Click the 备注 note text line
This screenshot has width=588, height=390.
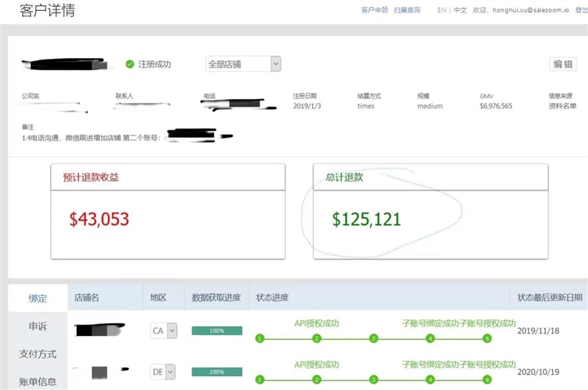92,138
